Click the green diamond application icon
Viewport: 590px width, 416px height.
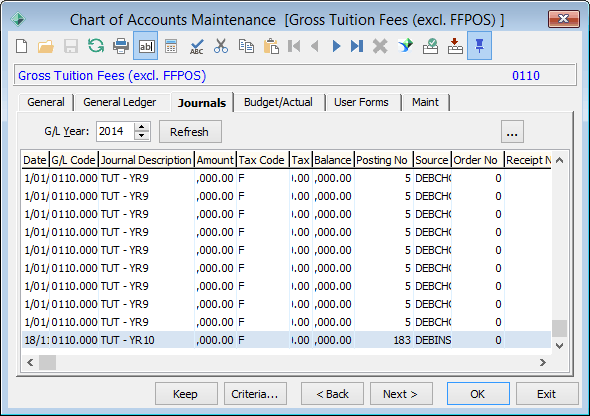tap(18, 19)
